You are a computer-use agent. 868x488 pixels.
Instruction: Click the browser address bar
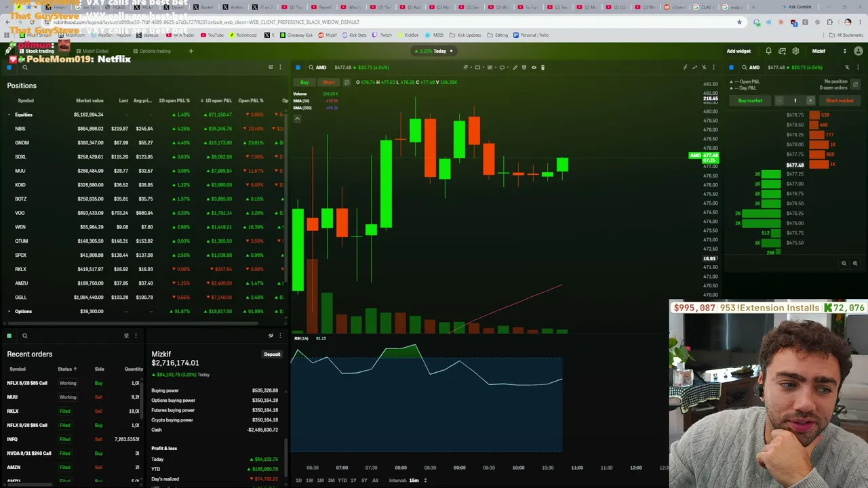pos(393,22)
